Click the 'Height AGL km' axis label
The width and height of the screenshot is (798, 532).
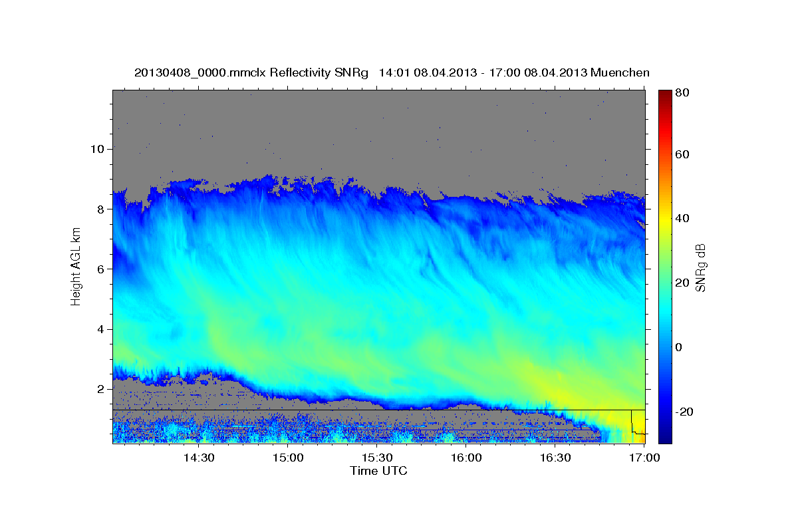tap(76, 266)
